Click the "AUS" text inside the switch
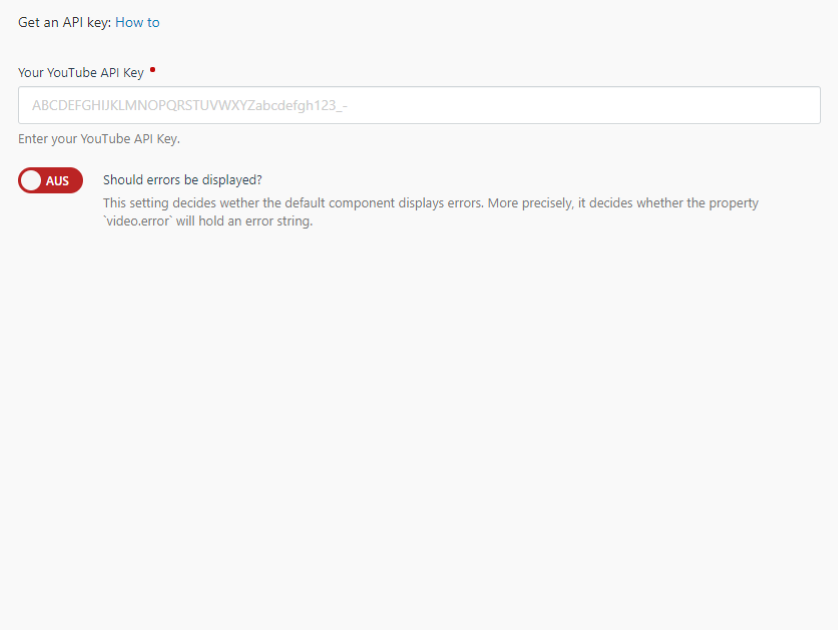This screenshot has height=630, width=838. point(57,181)
